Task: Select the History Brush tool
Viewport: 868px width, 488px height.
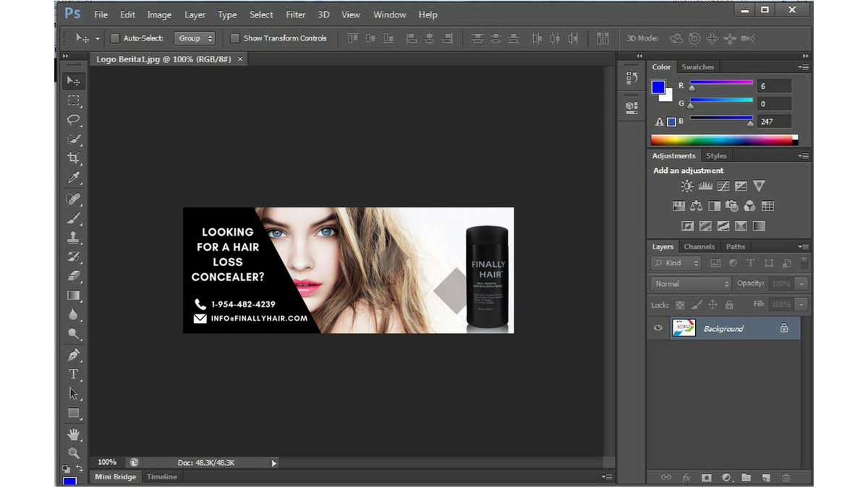Action: pyautogui.click(x=74, y=257)
